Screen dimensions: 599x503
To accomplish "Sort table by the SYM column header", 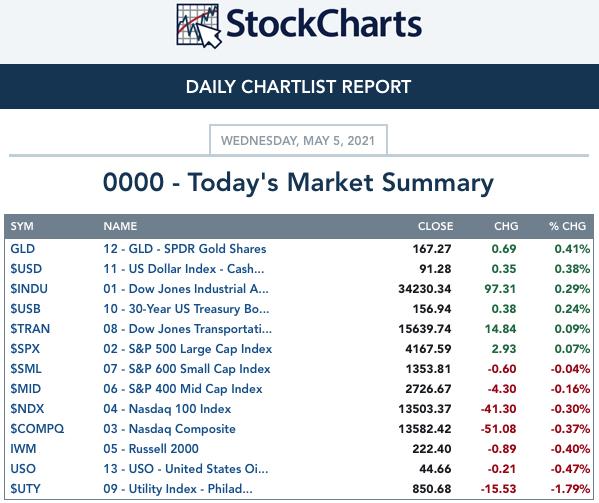I will click(x=22, y=226).
